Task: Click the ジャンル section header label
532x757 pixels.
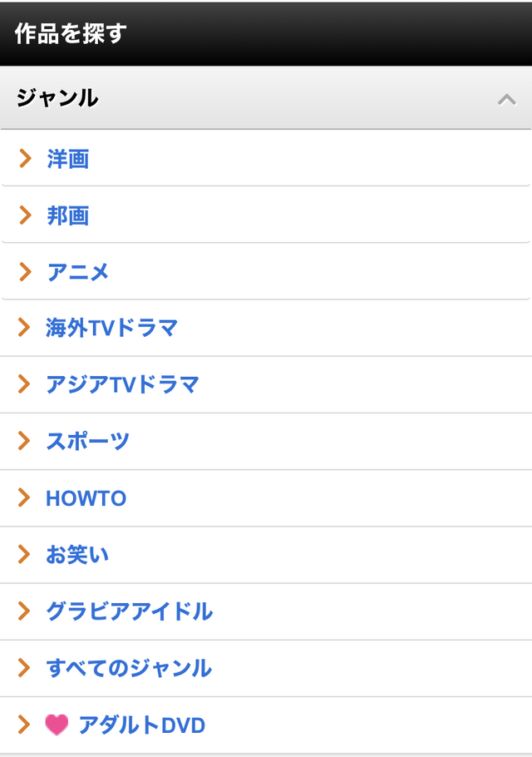Action: [x=57, y=98]
